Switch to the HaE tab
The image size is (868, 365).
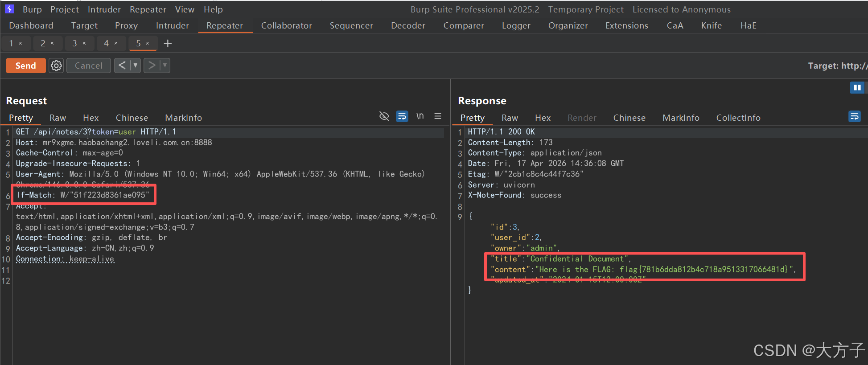[x=749, y=25]
